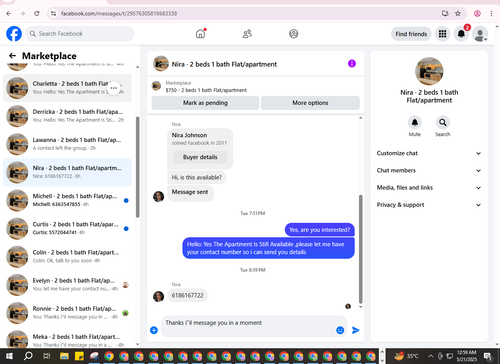This screenshot has width=500, height=364.
Task: Open Task View on the taskbar
Action: tap(46, 356)
